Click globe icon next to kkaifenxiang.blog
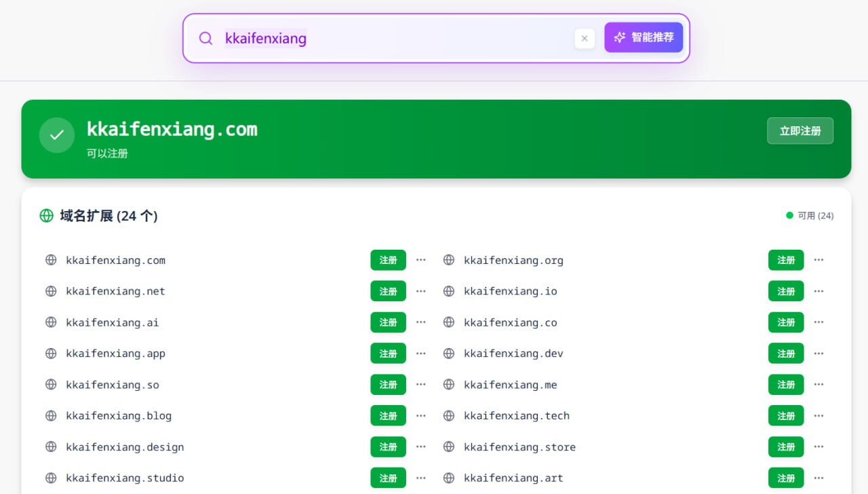This screenshot has width=868, height=494. point(51,416)
